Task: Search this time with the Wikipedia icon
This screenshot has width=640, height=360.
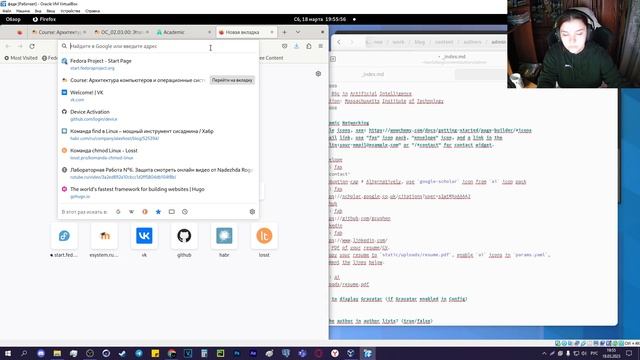Action: tap(131, 212)
